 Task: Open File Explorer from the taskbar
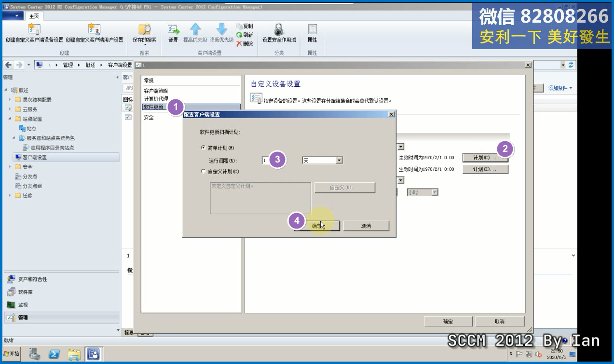coord(74,354)
